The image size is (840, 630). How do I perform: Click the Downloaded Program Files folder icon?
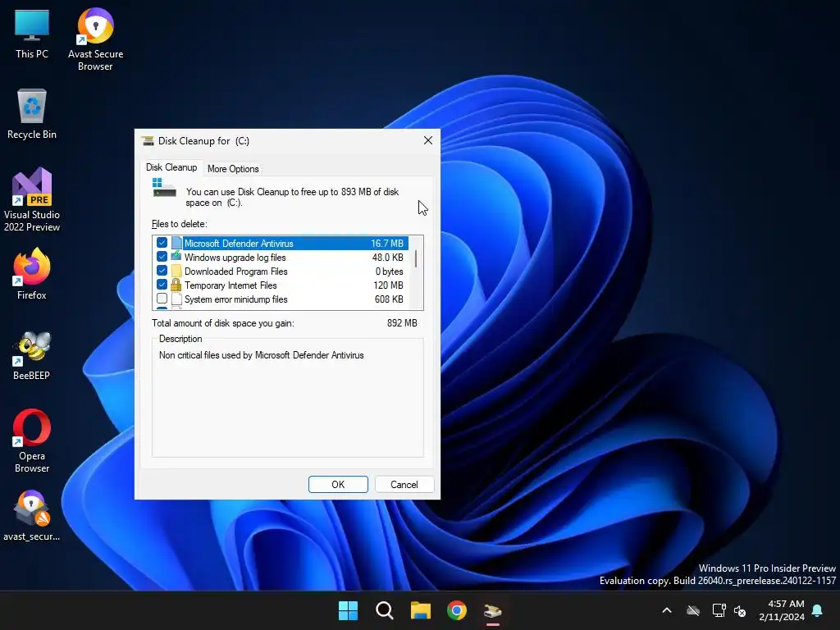(x=176, y=271)
